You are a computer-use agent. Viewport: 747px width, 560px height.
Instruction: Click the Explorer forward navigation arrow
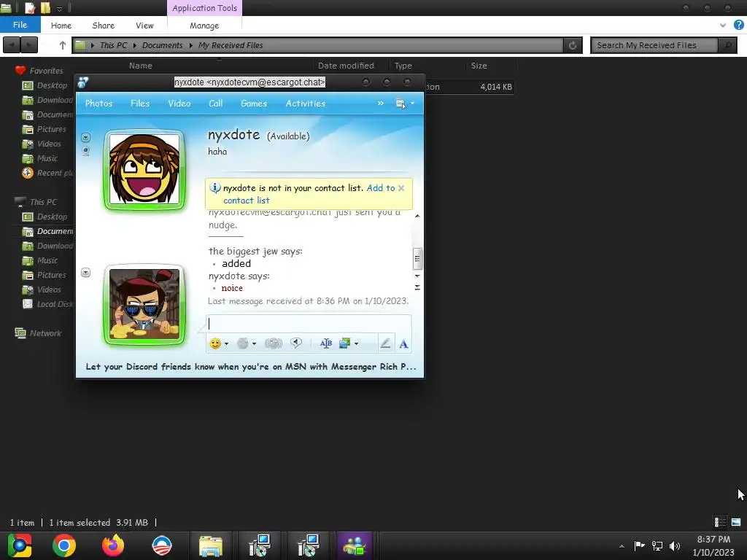click(29, 45)
